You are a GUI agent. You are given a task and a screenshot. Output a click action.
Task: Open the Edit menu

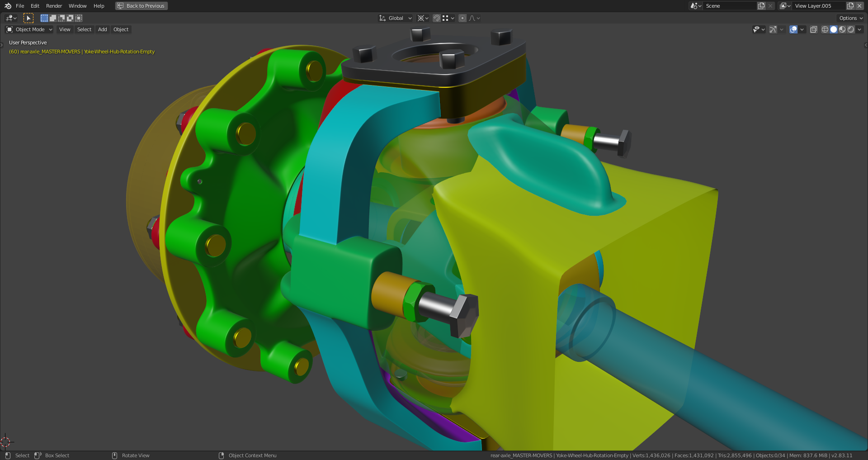click(x=35, y=6)
